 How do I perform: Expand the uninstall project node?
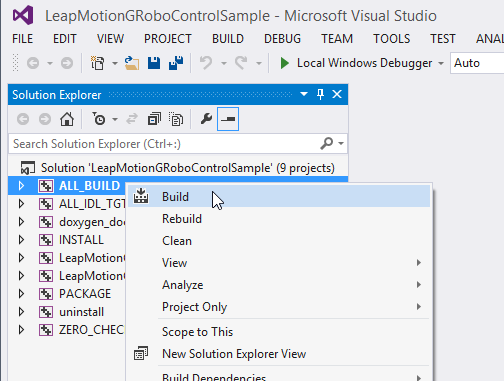[21, 312]
